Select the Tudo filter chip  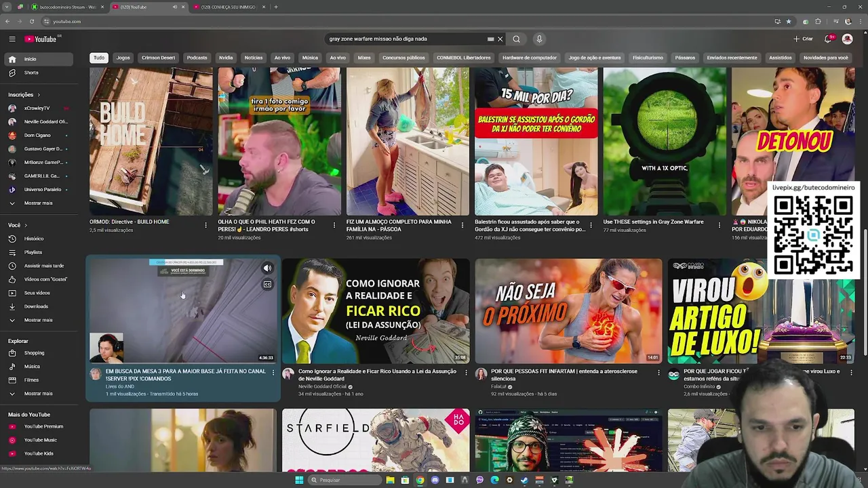(99, 58)
